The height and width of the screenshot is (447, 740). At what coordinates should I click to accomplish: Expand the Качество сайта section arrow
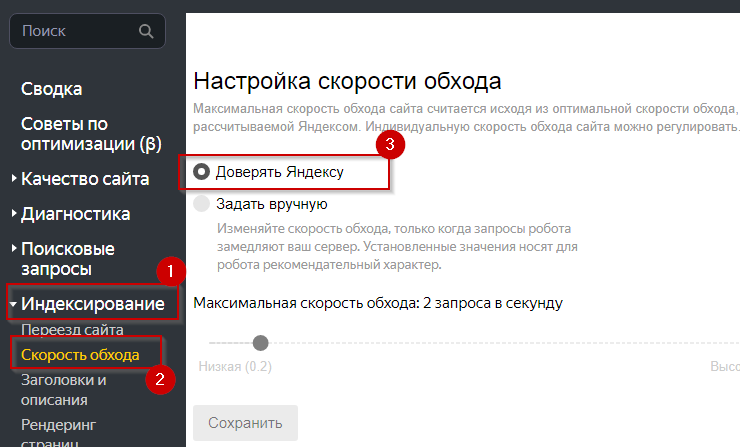click(14, 180)
